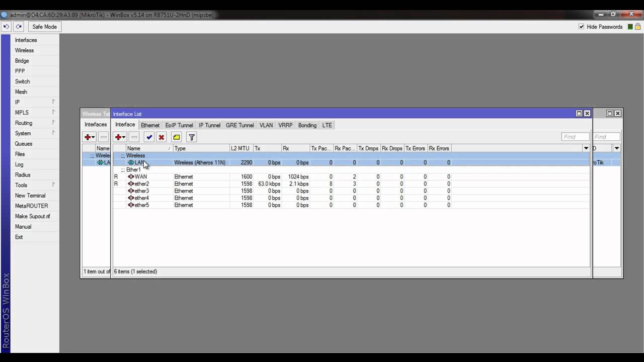Viewport: 644px width, 362px height.
Task: Click the Redo arrow in WinBox toolbar
Action: (x=19, y=27)
